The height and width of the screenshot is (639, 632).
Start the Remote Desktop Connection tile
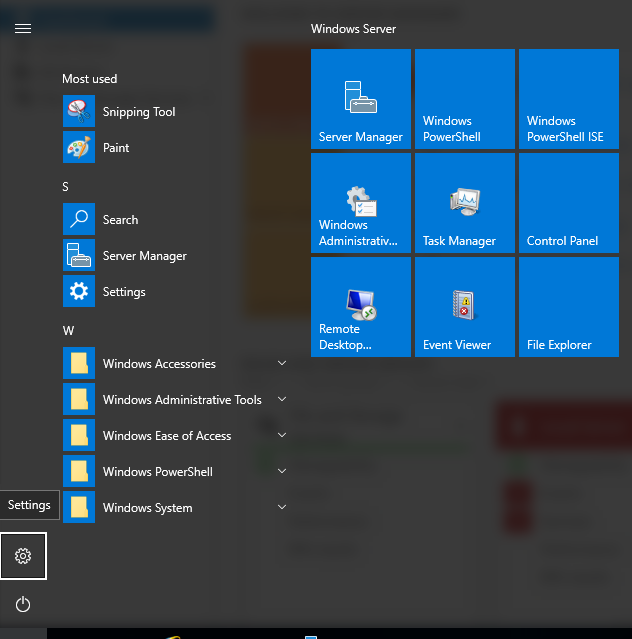click(x=361, y=307)
